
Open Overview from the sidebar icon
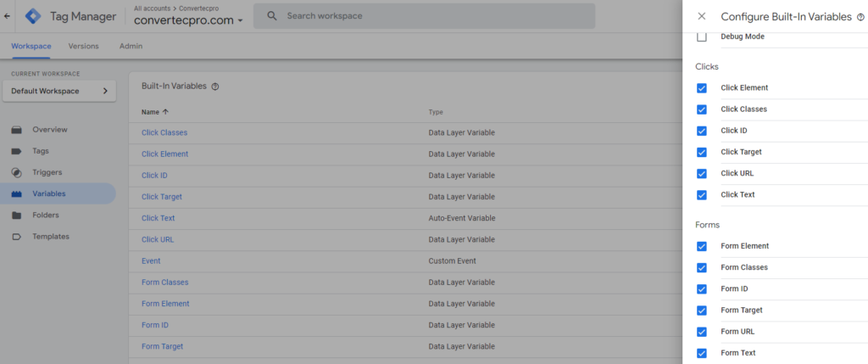(17, 130)
